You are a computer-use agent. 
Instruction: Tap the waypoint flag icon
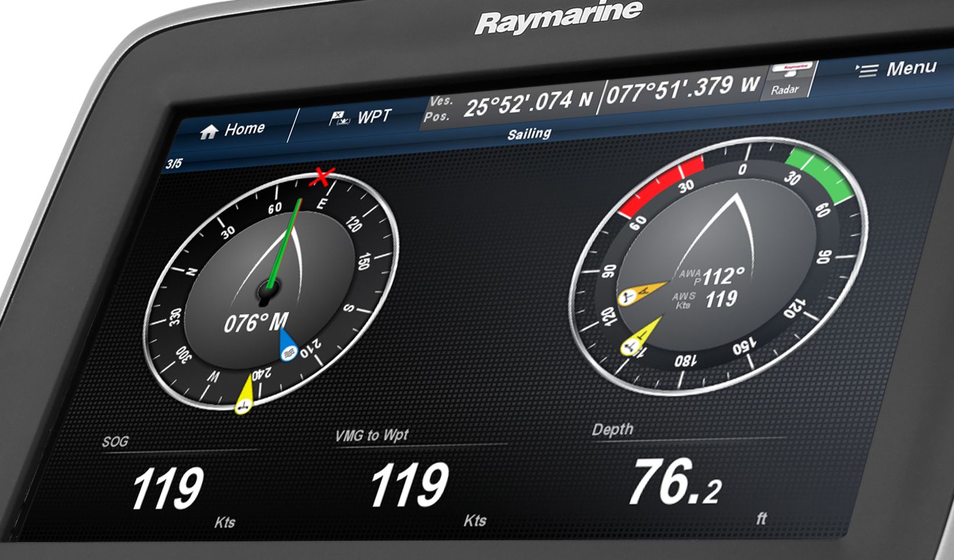click(x=339, y=119)
